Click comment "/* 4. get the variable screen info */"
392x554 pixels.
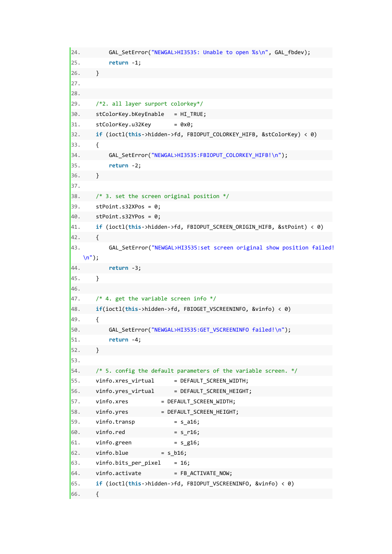coord(156,299)
